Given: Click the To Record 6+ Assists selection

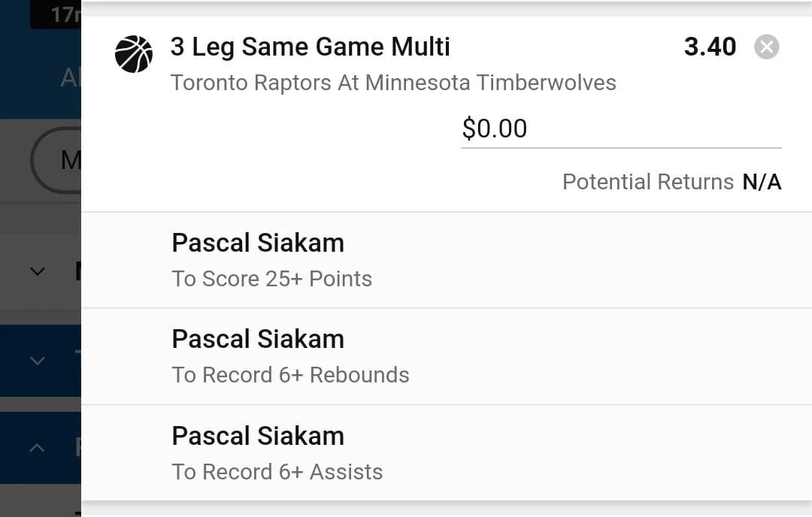Looking at the screenshot, I should coord(277,472).
